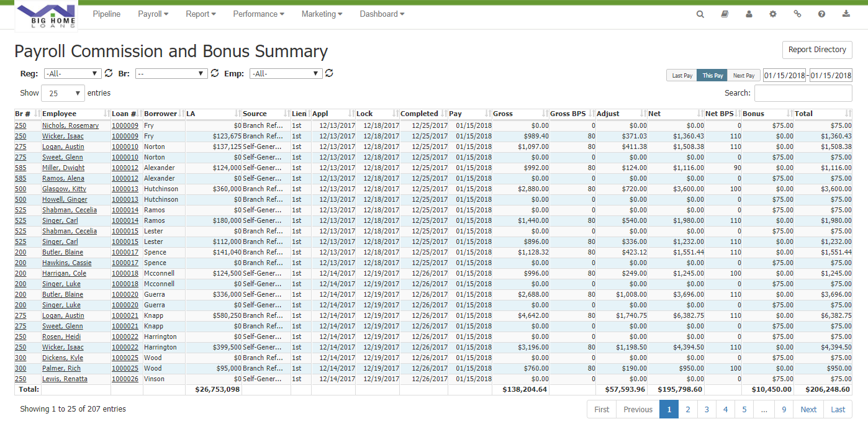Screen dimensions: 868x429
Task: Select the This Pay period toggle
Action: point(712,75)
